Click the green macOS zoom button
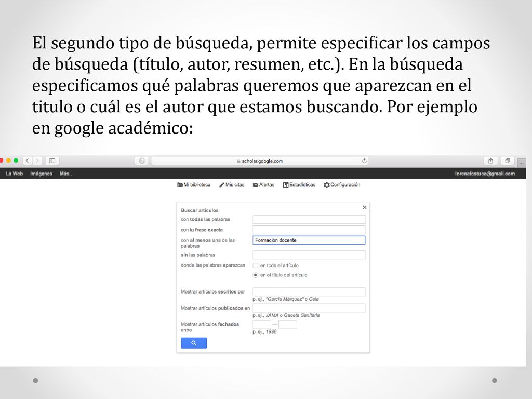Image resolution: width=532 pixels, height=399 pixels. coord(16,161)
